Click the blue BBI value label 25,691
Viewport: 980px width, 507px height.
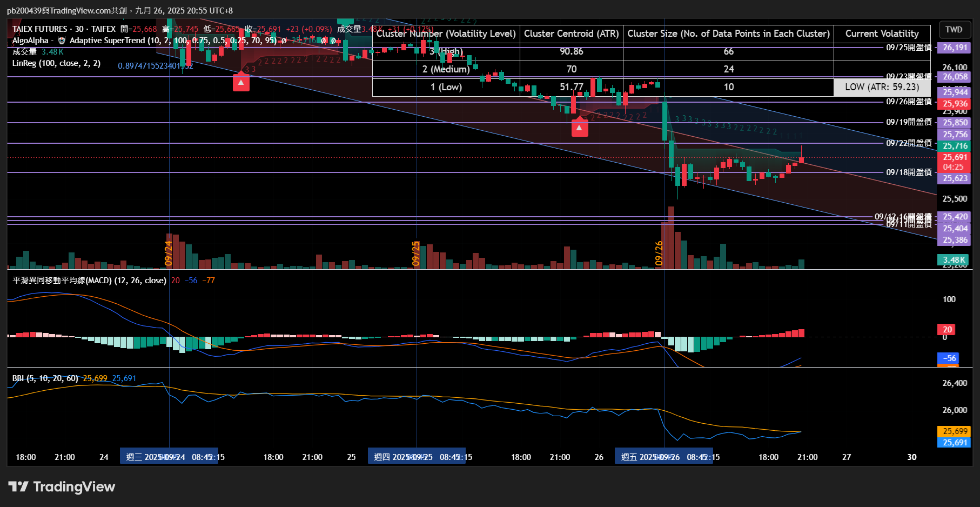point(955,443)
